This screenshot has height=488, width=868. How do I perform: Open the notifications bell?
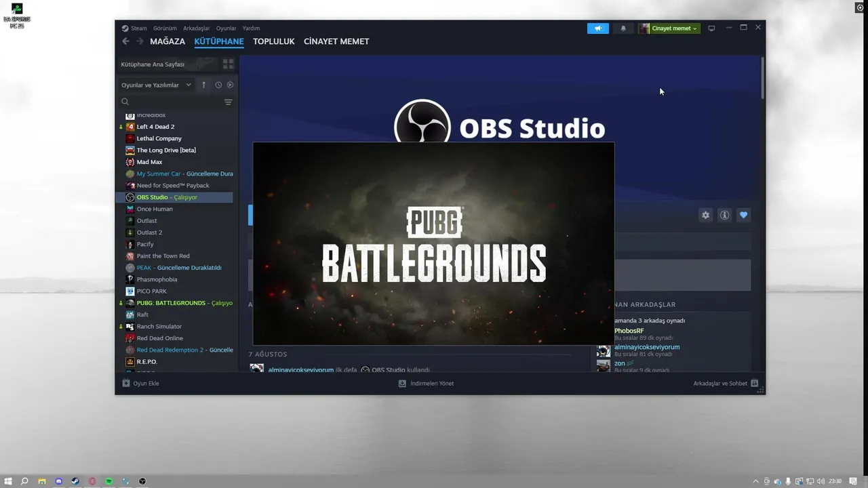(623, 28)
